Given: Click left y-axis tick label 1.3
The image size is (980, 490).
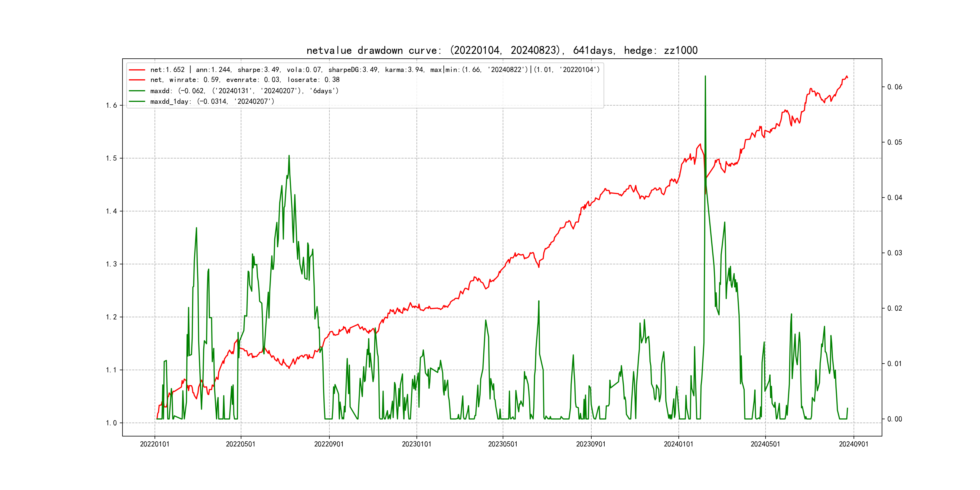Looking at the screenshot, I should [x=111, y=264].
